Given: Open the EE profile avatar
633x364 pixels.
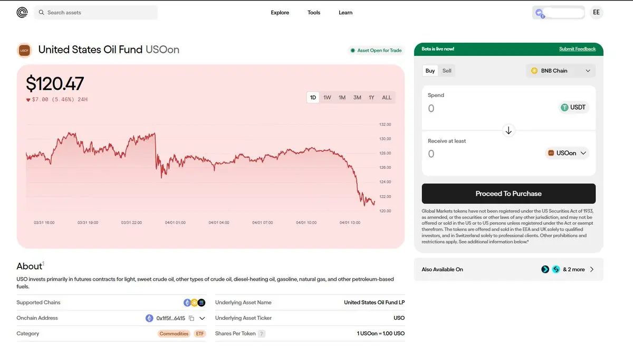Looking at the screenshot, I should [x=596, y=13].
